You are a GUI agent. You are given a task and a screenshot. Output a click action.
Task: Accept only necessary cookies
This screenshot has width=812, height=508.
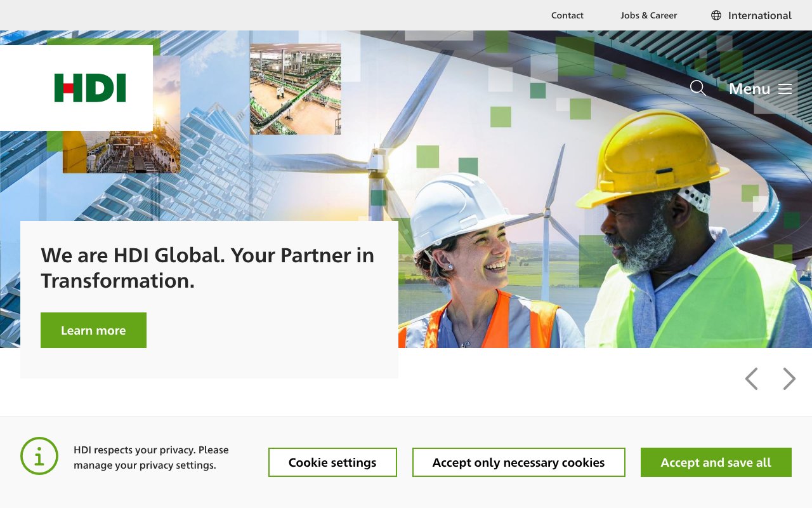(519, 462)
